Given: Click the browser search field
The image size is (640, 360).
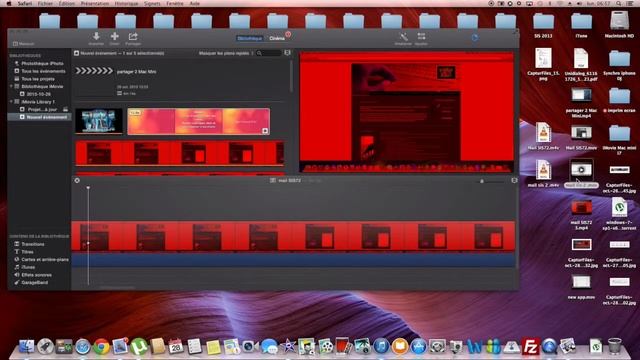Looking at the screenshot, I should 269,53.
